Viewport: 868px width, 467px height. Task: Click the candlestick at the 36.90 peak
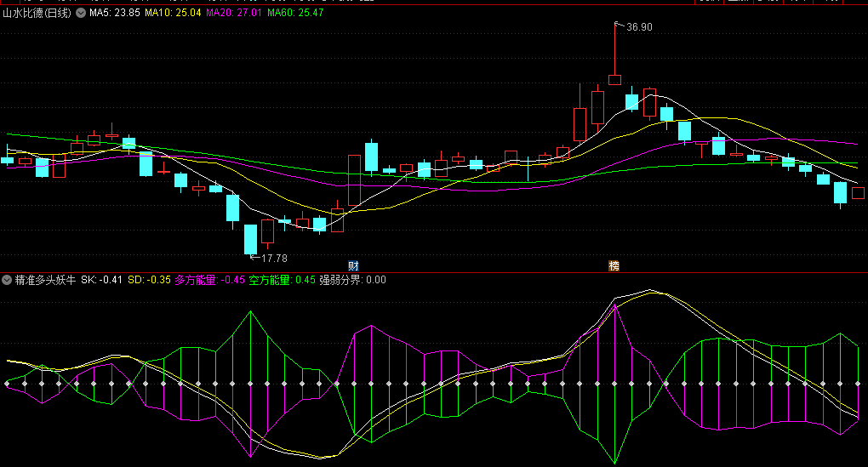click(x=614, y=79)
